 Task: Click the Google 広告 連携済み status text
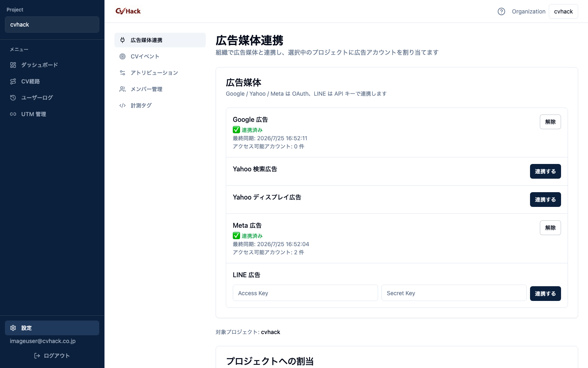(252, 130)
